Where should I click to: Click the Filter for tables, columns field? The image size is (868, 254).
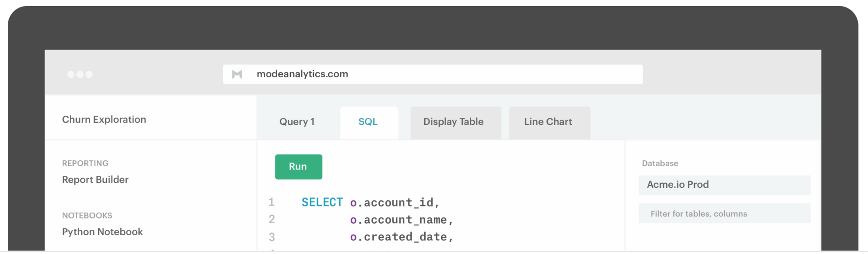click(x=724, y=214)
